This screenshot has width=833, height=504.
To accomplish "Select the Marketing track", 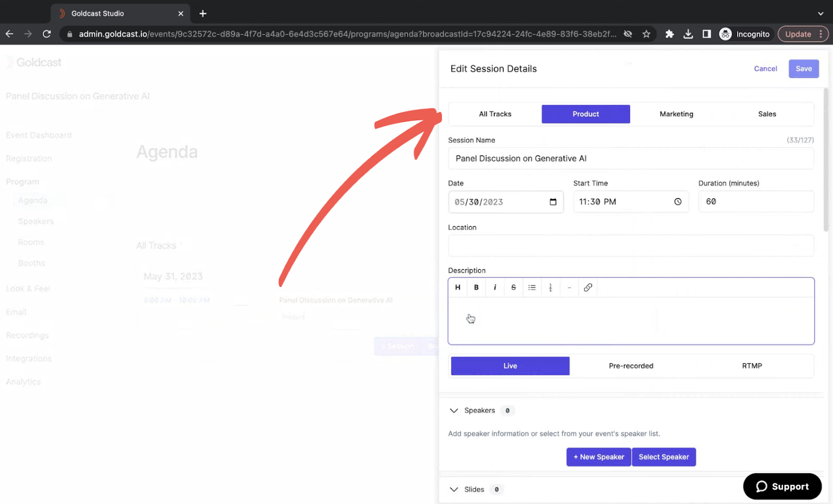I will 676,114.
